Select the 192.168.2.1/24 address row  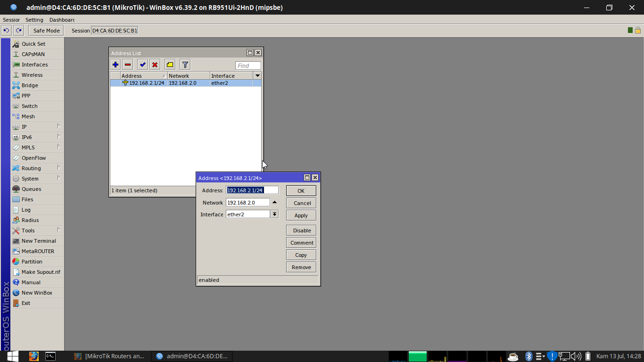point(186,83)
